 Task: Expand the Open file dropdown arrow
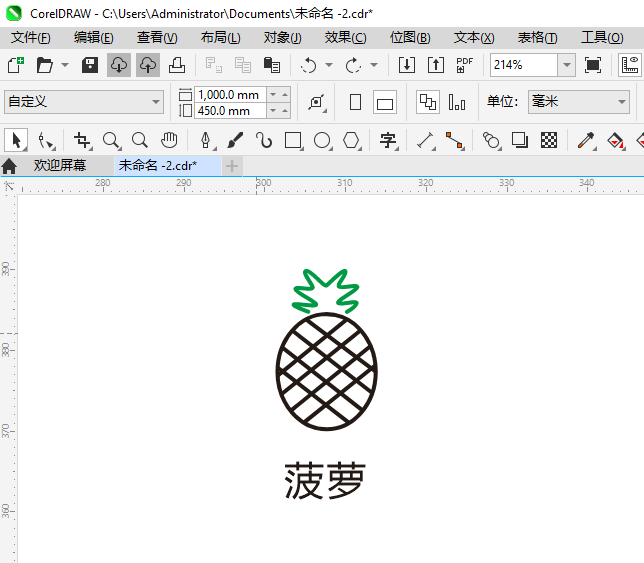click(x=65, y=65)
